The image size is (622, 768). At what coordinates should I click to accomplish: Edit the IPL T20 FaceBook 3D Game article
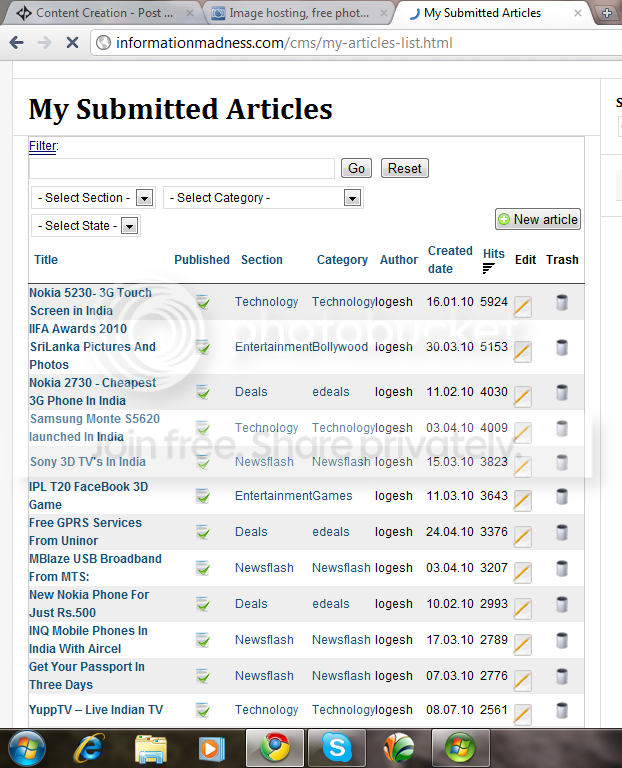click(x=523, y=501)
